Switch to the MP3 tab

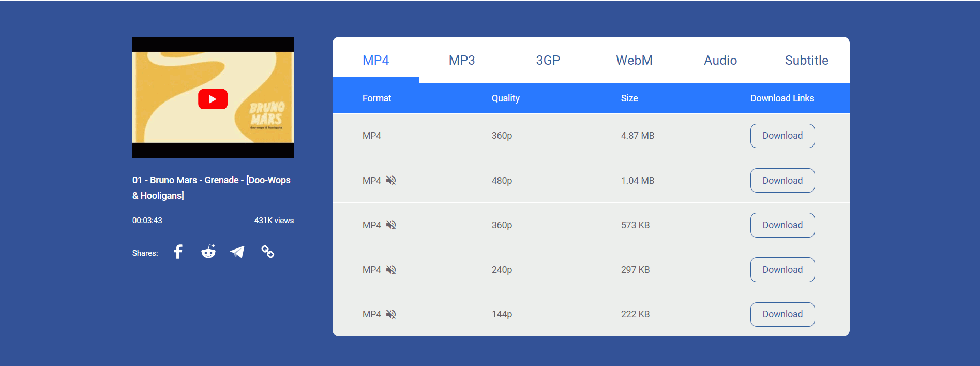[462, 60]
